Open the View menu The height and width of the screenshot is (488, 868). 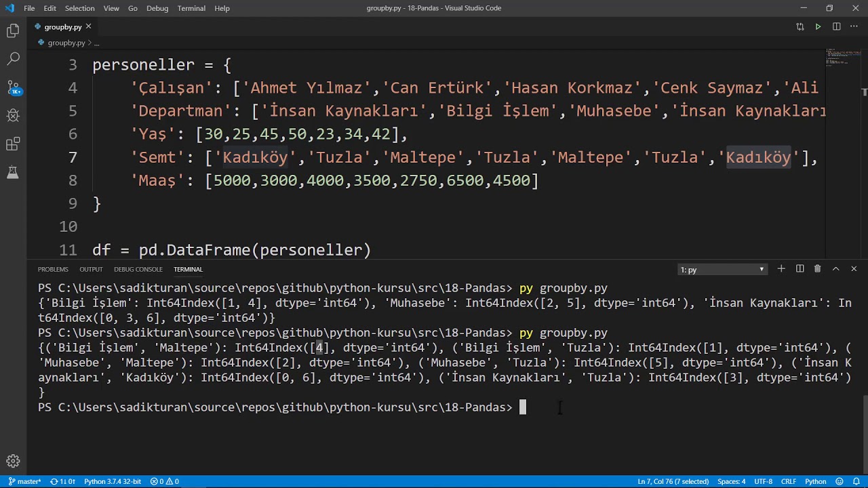click(x=111, y=8)
